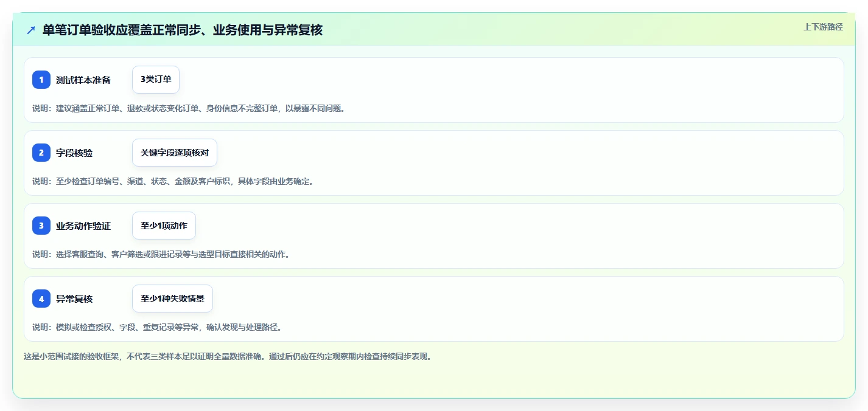
Task: Select the 业务动作验证 step title
Action: (83, 226)
